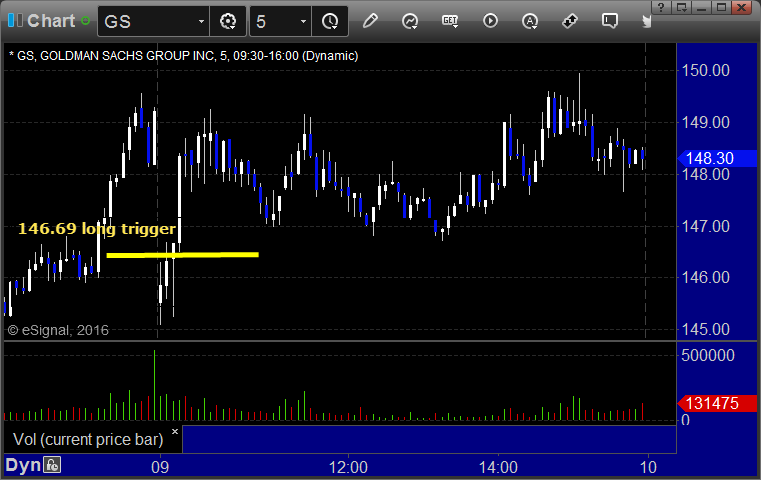Open the GS symbol dropdown
This screenshot has height=480, width=761.
(x=201, y=21)
